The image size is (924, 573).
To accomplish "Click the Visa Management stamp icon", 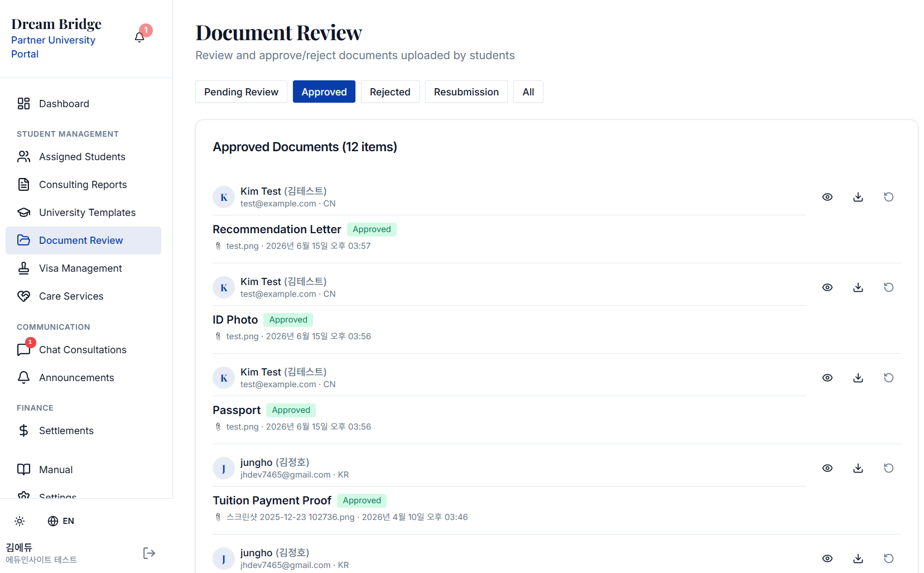I will [23, 268].
